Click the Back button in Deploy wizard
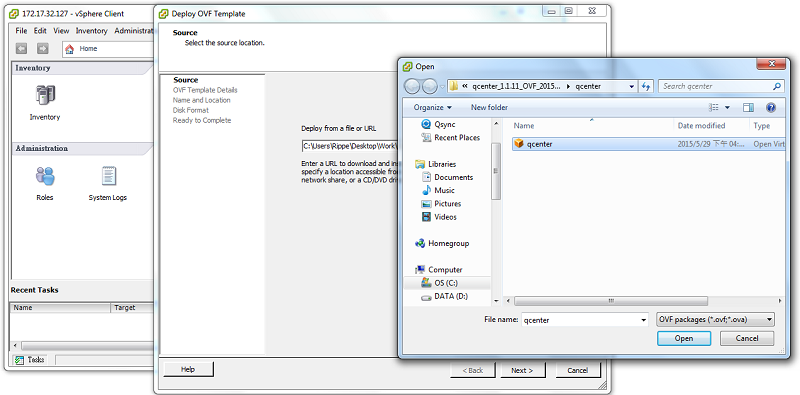The height and width of the screenshot is (395, 800). pyautogui.click(x=472, y=371)
